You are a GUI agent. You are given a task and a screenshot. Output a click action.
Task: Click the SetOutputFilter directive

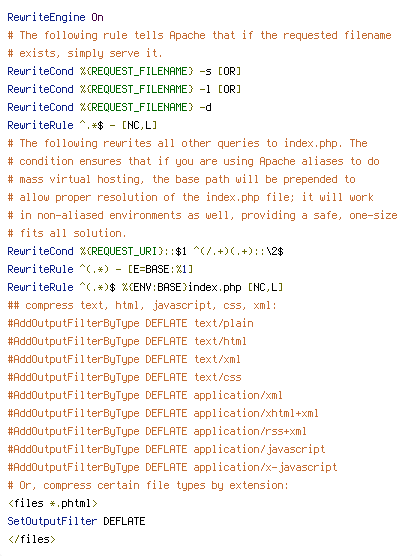coord(52,522)
